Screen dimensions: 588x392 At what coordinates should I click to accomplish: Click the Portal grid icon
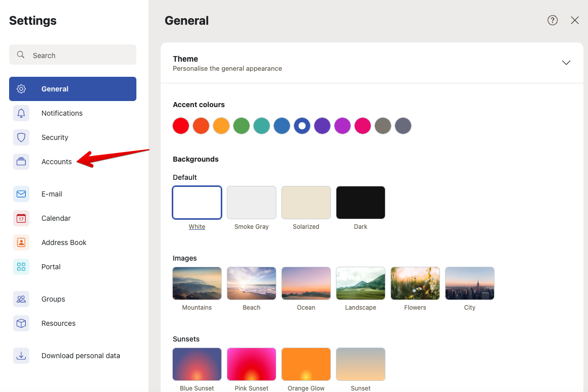[21, 267]
